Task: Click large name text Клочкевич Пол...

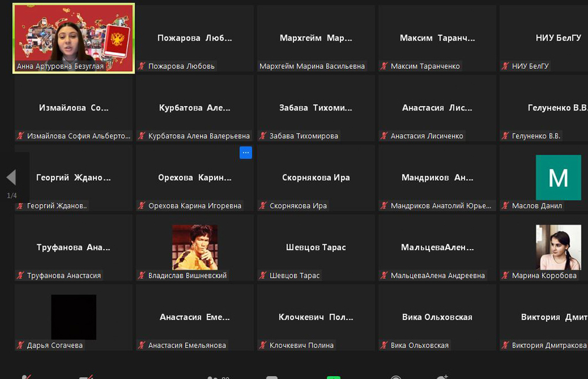Action: pyautogui.click(x=316, y=317)
